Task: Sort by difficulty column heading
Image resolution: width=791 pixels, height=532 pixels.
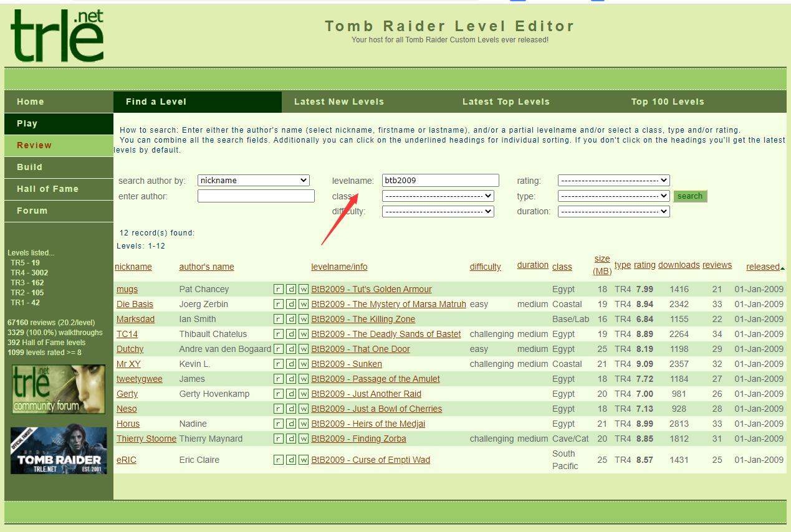Action: pyautogui.click(x=485, y=267)
